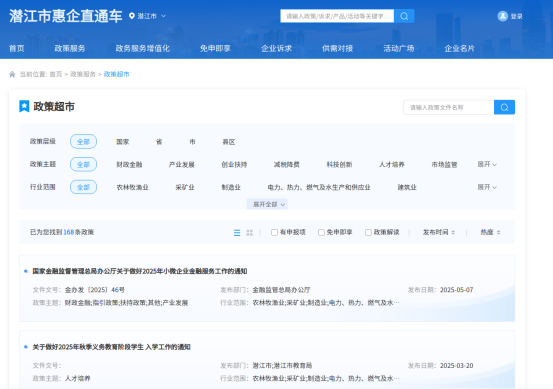Expand the 政策主题 row with 展开

[x=487, y=164]
